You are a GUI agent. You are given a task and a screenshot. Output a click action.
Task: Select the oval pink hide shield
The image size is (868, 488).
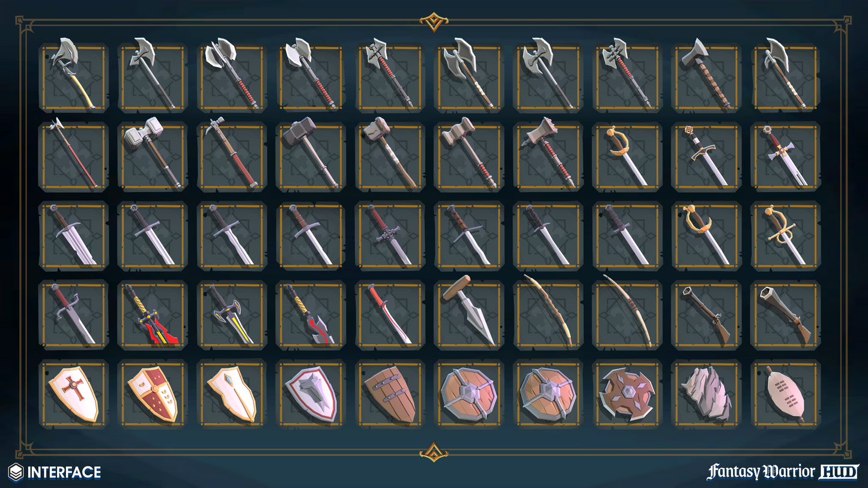click(786, 394)
